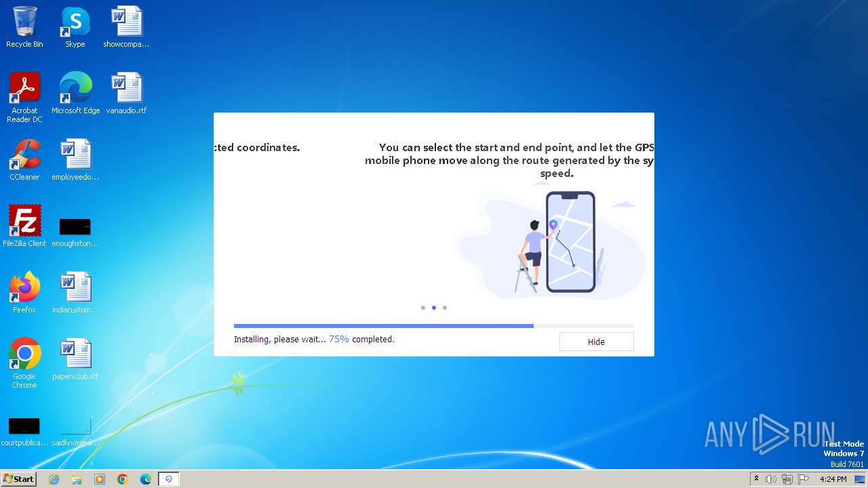Select the second carousel page dot

[434, 308]
